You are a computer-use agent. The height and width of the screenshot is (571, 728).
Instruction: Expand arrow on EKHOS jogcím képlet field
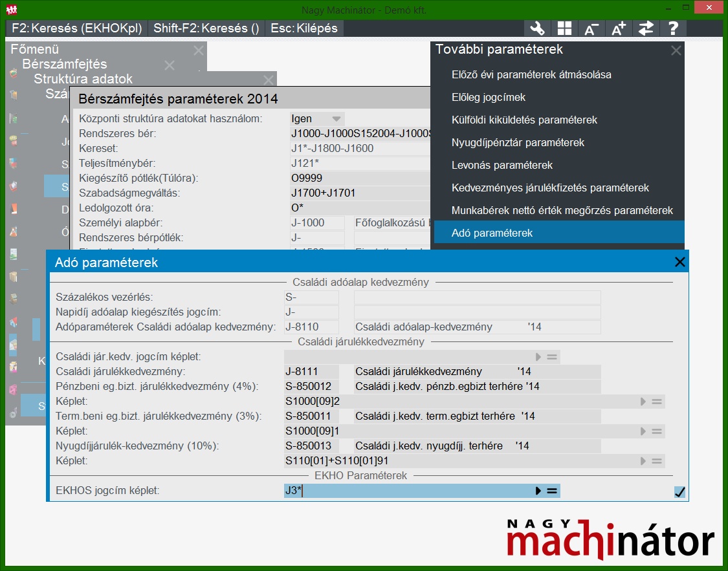pos(538,491)
